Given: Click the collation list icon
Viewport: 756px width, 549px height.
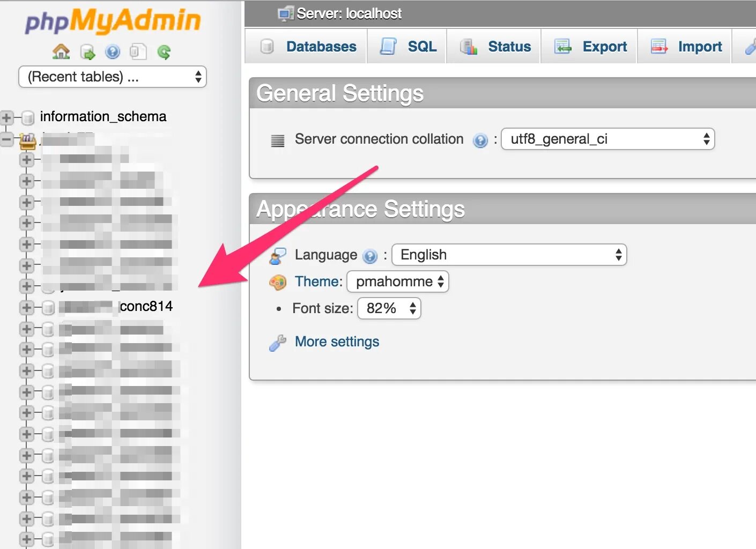Looking at the screenshot, I should click(x=278, y=141).
